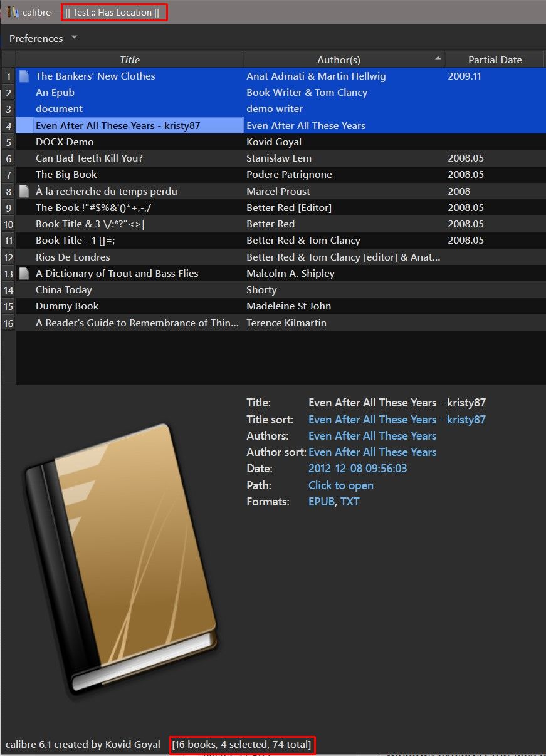Select 'A Reader's Guide to Remembrance of Thin...' title
The image size is (546, 756).
[137, 323]
